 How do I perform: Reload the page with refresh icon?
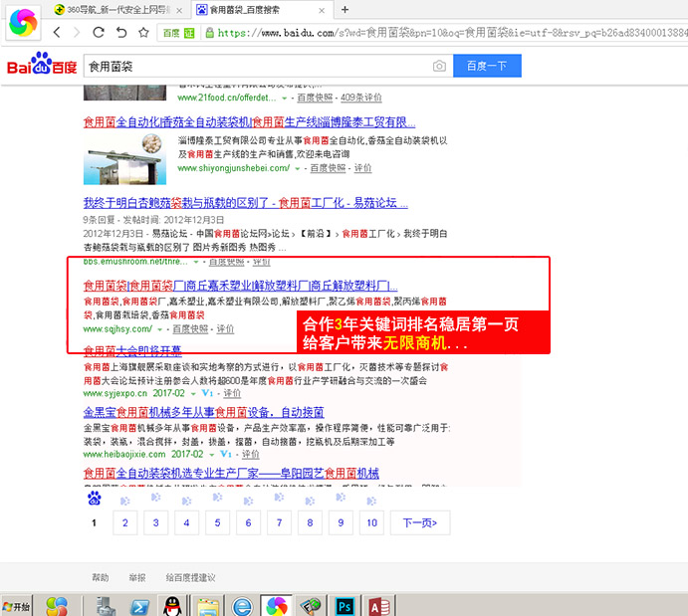99,33
